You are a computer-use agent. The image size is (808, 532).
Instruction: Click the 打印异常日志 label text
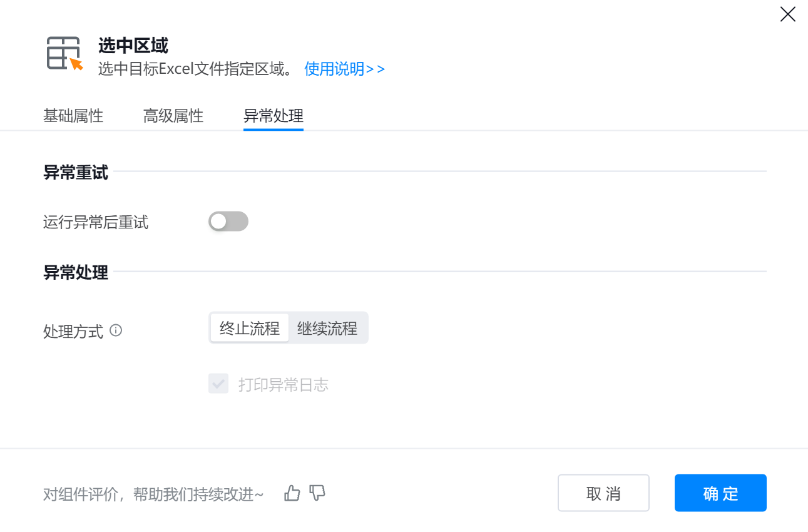(284, 384)
